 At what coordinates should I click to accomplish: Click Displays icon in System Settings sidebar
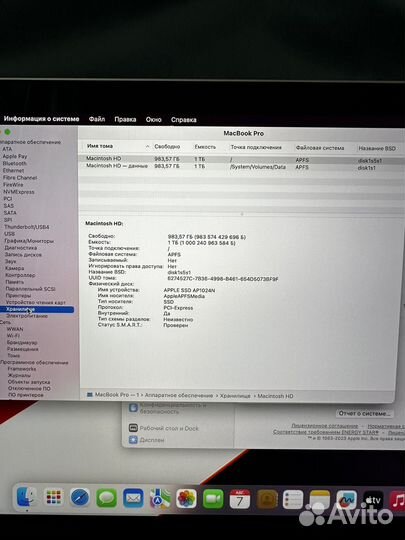pos(133,440)
